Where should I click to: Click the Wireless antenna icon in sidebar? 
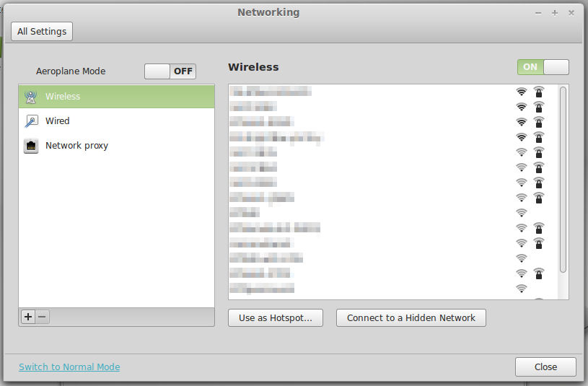click(31, 97)
